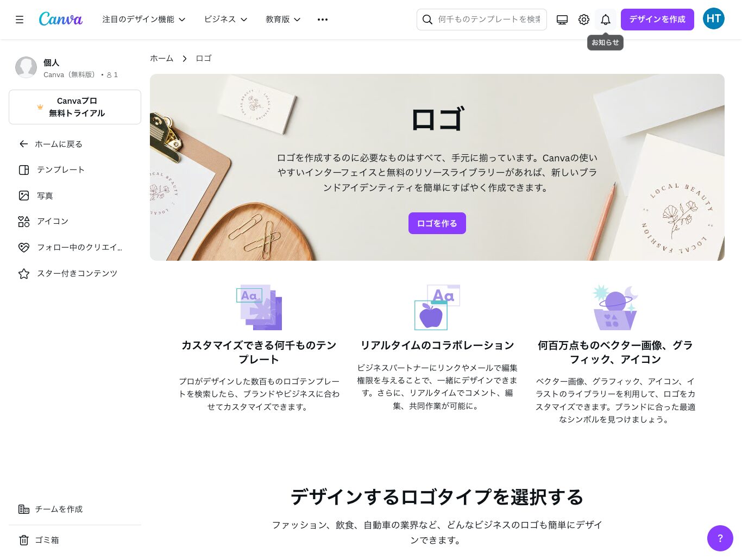
Task: Focus the template search field
Action: click(x=482, y=20)
